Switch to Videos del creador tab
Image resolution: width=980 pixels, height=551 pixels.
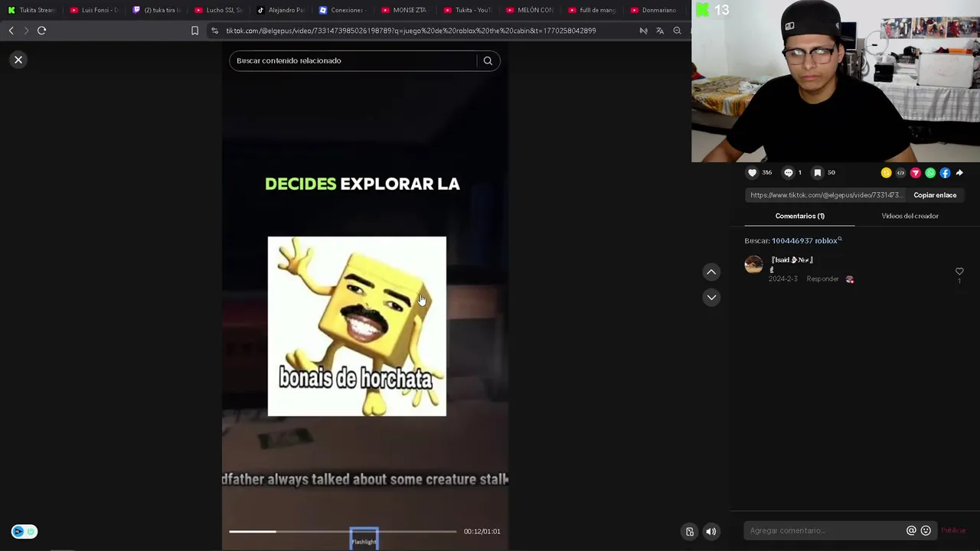coord(910,216)
